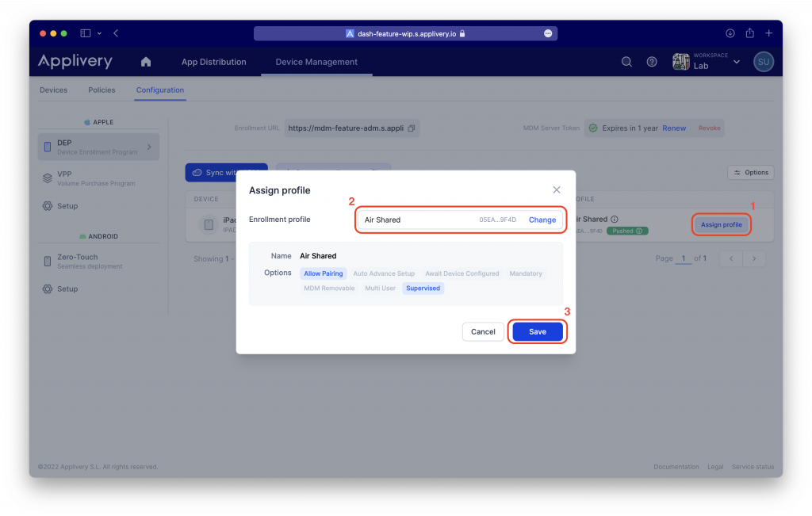Click the address bar more options icon
The image size is (812, 516).
click(x=548, y=33)
